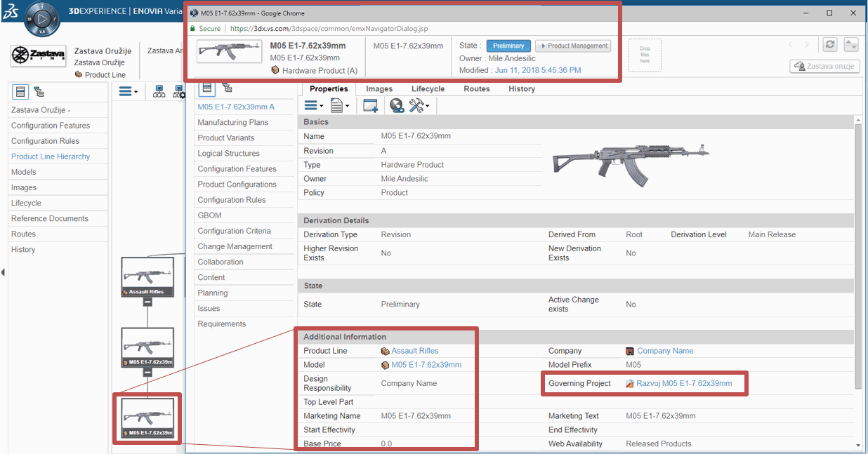Switch to the Lifecycle tab
Screen dimensions: 868x454
tap(428, 89)
